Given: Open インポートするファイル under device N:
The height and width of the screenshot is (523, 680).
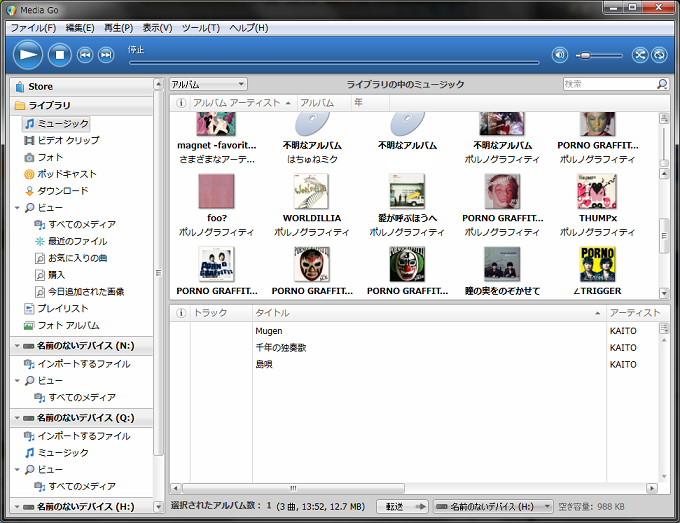Looking at the screenshot, I should pyautogui.click(x=77, y=364).
